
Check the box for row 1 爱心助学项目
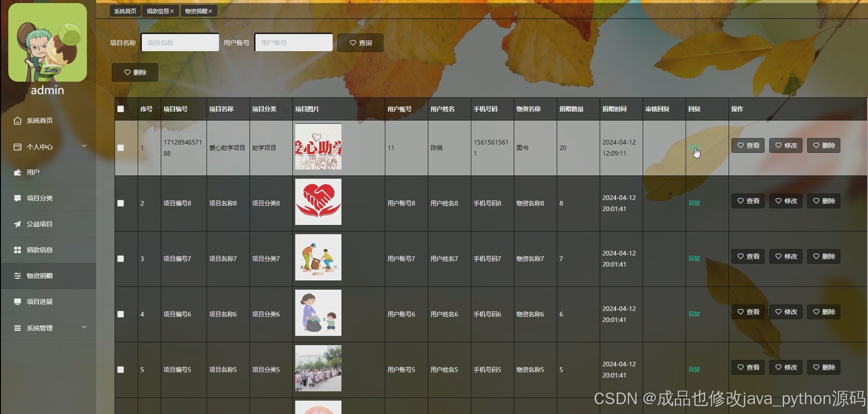(x=121, y=148)
